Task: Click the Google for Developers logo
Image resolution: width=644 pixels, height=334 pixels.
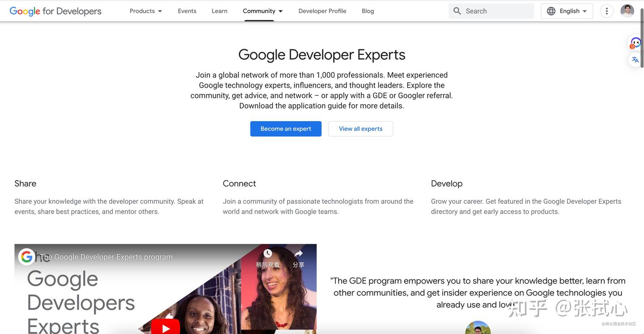Action: pyautogui.click(x=55, y=11)
